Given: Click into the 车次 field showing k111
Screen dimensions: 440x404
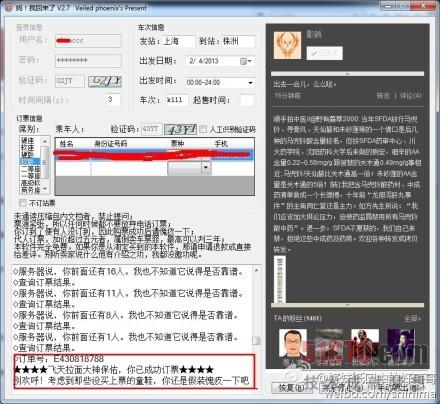Looking at the screenshot, I should coord(177,100).
